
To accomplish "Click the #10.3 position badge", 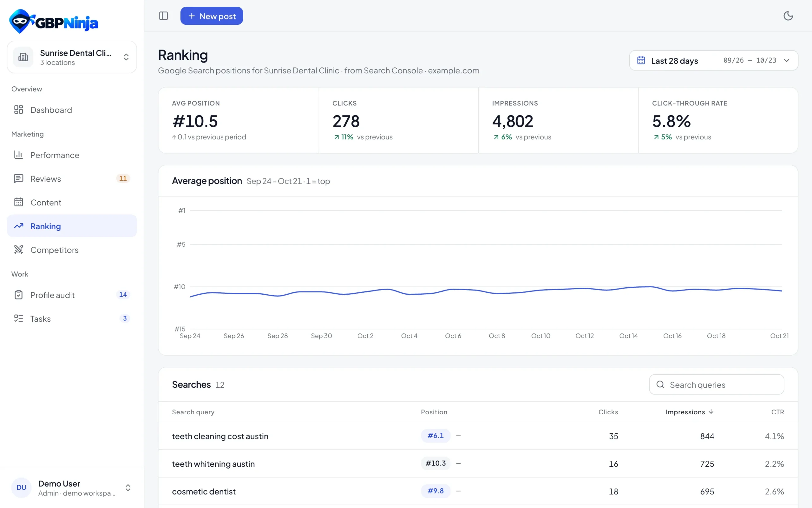I will [435, 463].
